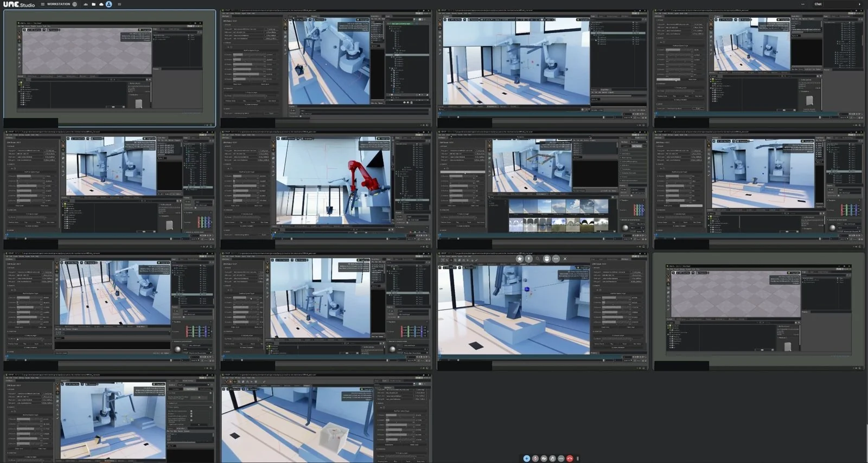Open the three-dot menu in session toolbar
Image resolution: width=868 pixels, height=463 pixels.
556,259
